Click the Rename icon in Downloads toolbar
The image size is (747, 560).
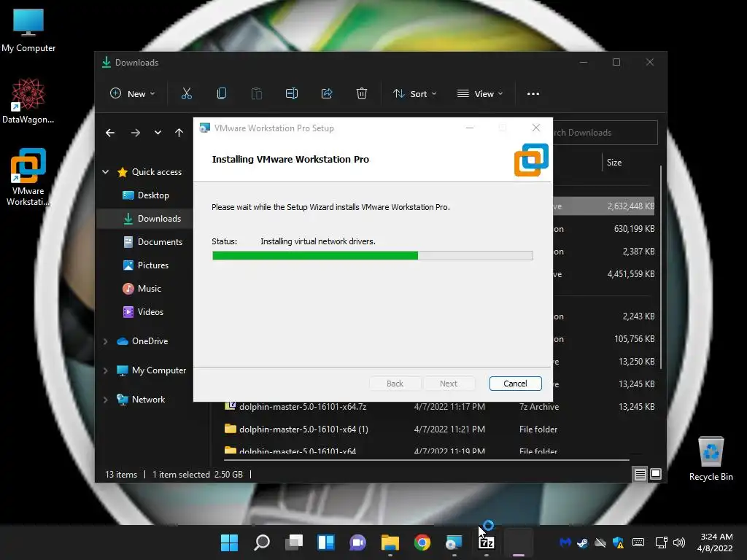pyautogui.click(x=292, y=94)
